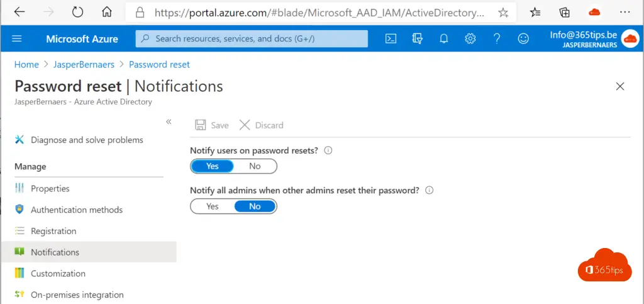Open Diagnose and solve problems

(88, 140)
